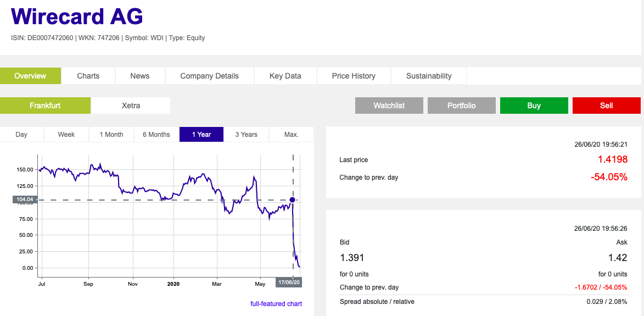This screenshot has width=644, height=316.
Task: Select the Key Data tab
Action: (x=285, y=76)
